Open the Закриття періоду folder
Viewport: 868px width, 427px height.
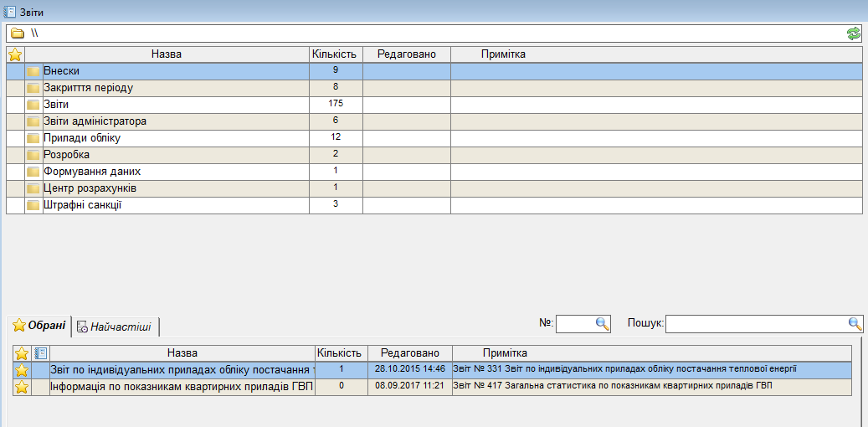(x=88, y=88)
